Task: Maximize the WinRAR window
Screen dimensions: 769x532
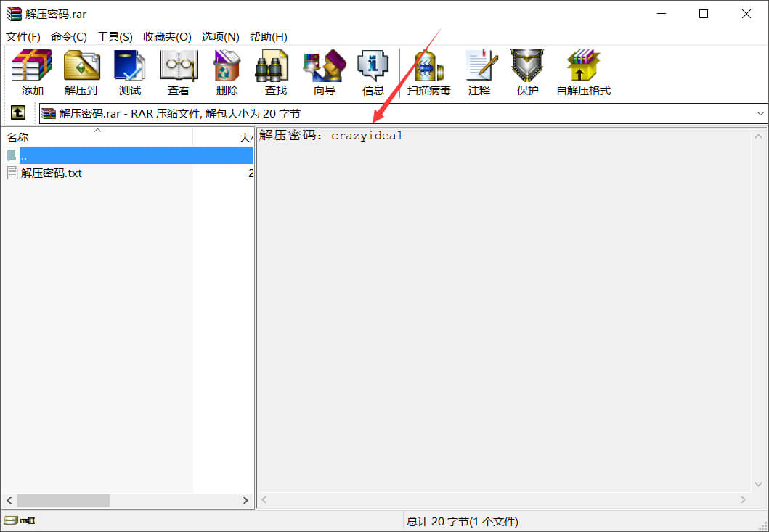Action: (703, 14)
